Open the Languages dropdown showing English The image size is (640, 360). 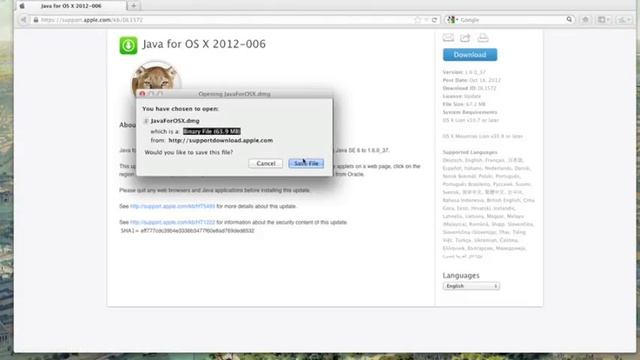(x=471, y=286)
